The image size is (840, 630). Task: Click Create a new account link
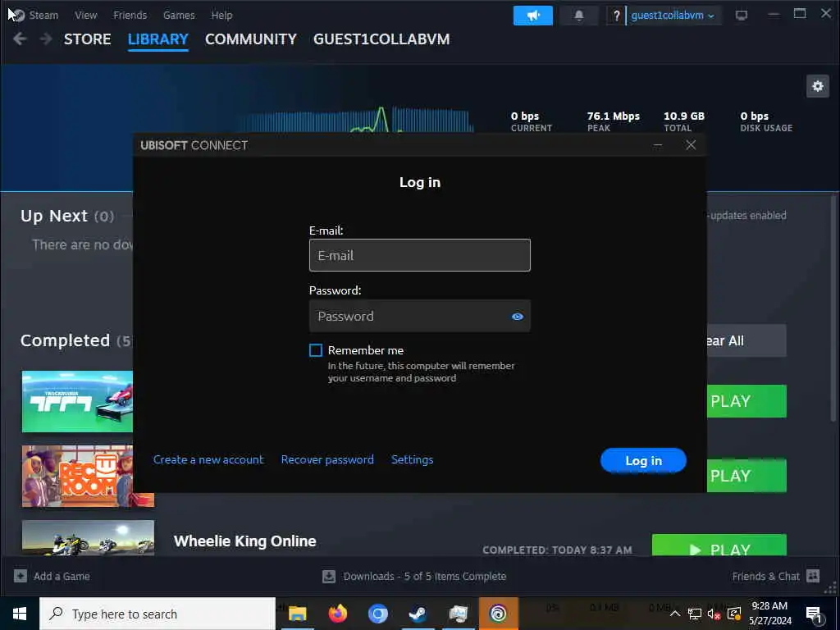(x=208, y=459)
